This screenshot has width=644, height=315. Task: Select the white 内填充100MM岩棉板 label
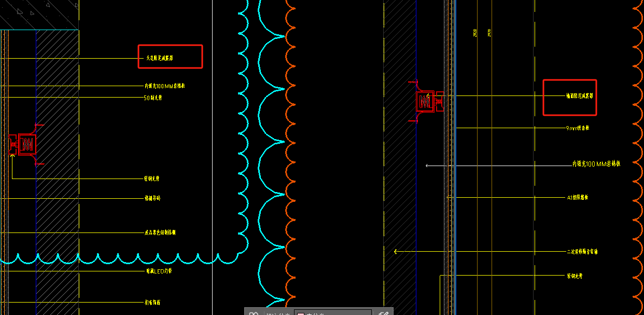coord(596,164)
